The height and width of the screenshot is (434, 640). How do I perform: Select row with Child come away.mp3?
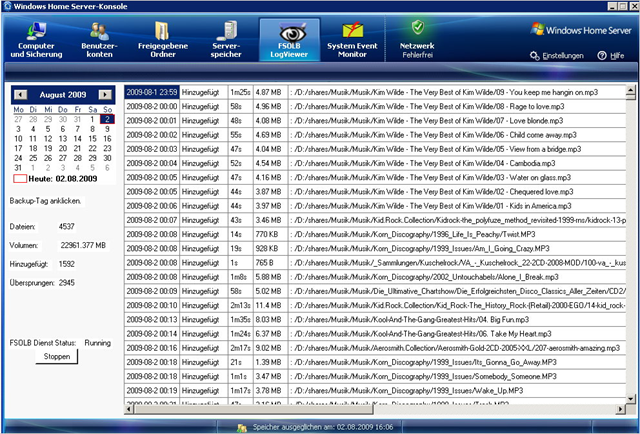pos(375,135)
